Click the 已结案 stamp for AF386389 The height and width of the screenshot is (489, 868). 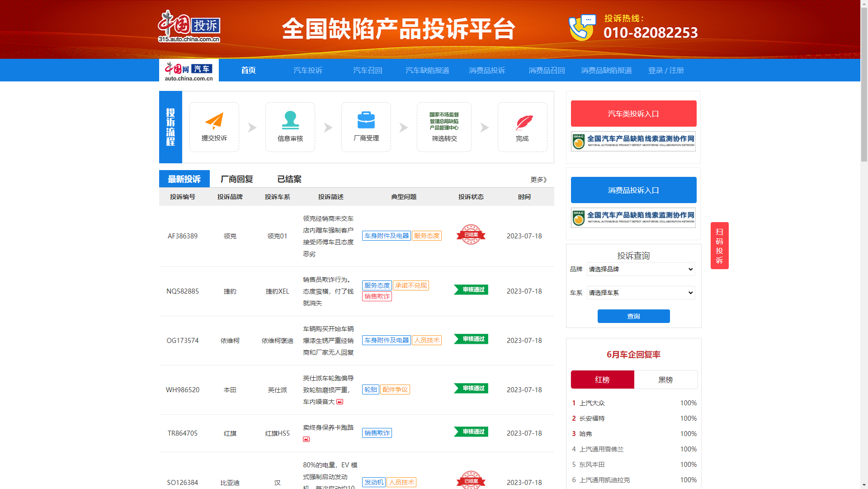click(x=471, y=235)
